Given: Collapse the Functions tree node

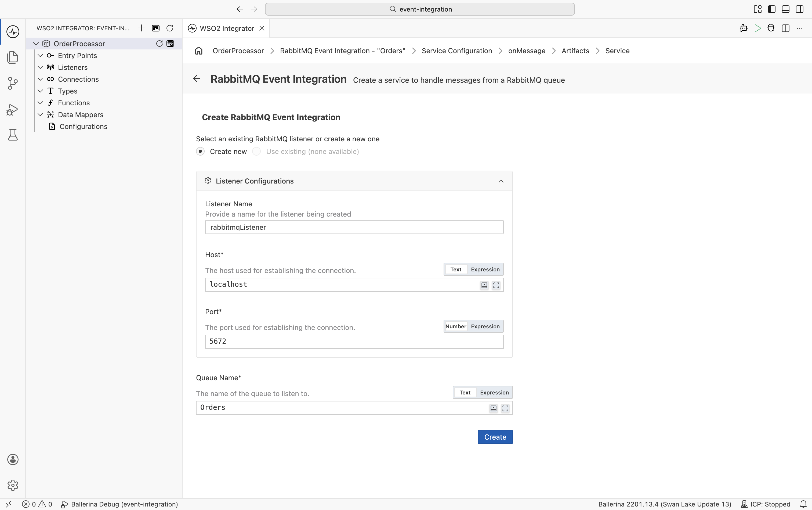Looking at the screenshot, I should coord(40,103).
